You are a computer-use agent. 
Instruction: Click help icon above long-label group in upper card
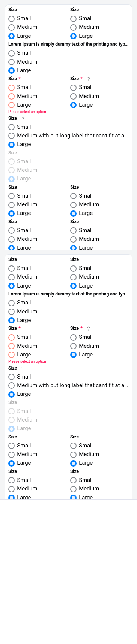point(23,119)
